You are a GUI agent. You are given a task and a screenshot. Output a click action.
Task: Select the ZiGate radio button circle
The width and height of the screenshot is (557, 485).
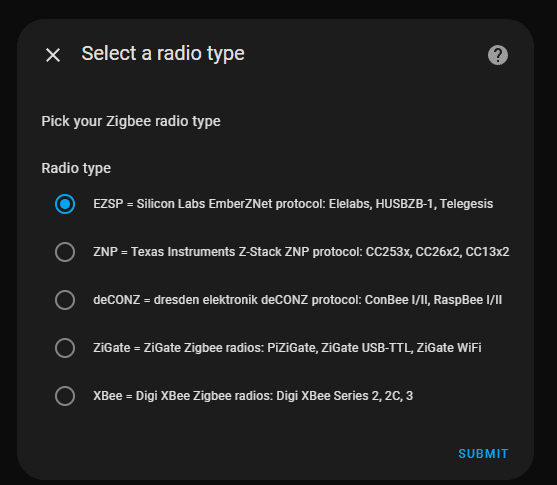pos(65,348)
